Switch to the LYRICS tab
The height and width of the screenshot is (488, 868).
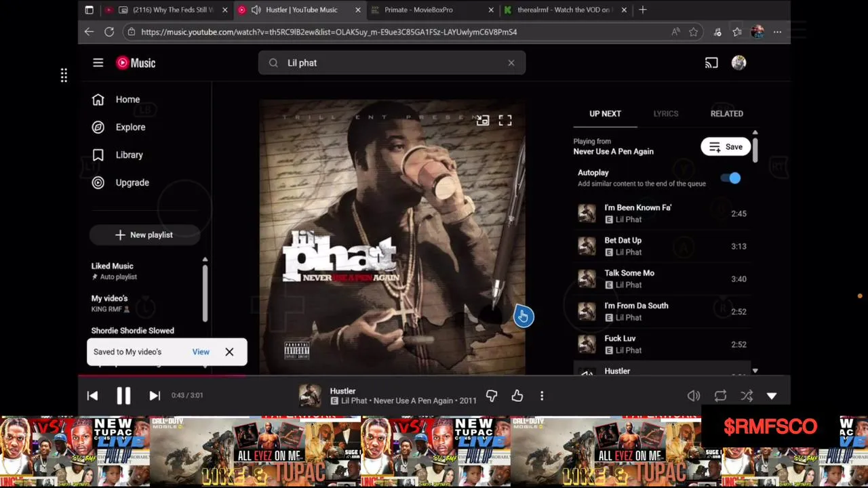tap(666, 114)
